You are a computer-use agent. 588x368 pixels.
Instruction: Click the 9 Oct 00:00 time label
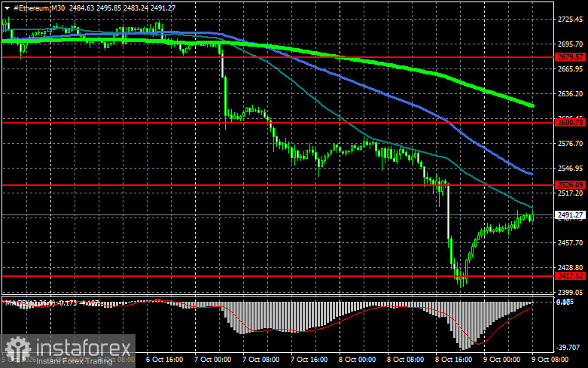[501, 360]
